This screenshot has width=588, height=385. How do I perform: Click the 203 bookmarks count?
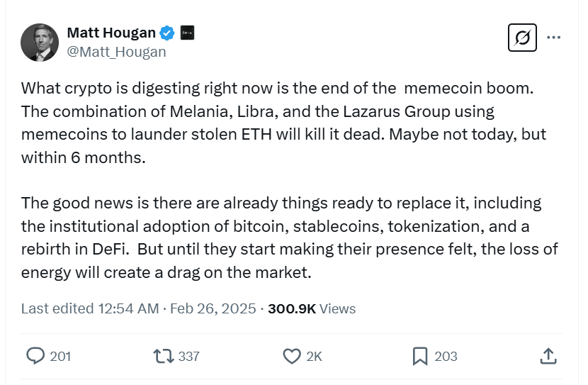[446, 356]
